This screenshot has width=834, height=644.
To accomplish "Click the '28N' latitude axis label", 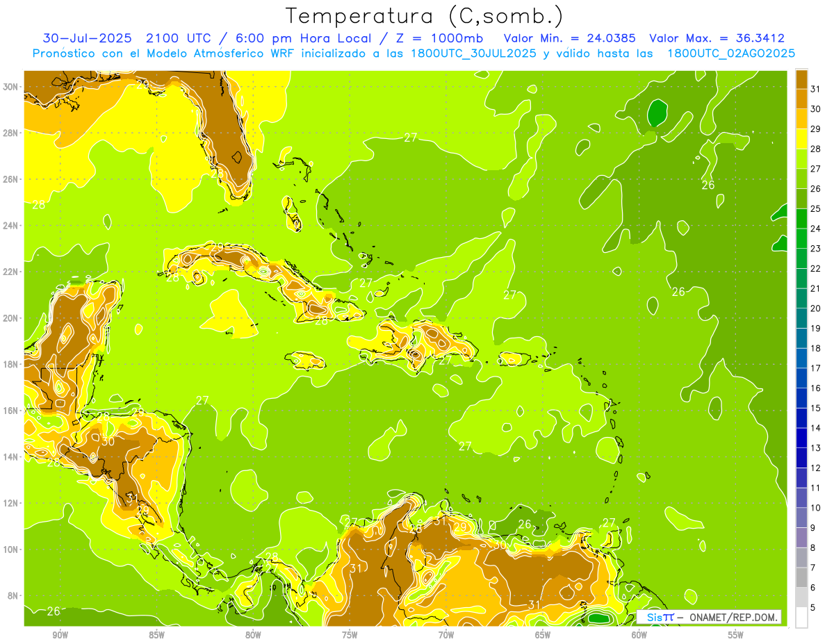I will 12,133.
